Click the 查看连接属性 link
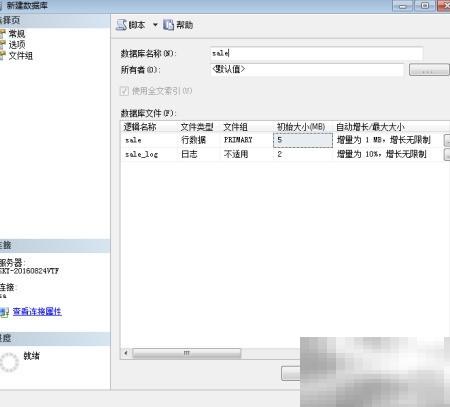450x407 pixels. coord(37,311)
